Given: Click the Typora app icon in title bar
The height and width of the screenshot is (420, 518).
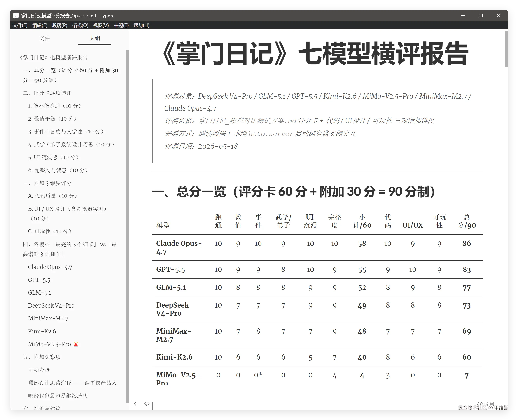Looking at the screenshot, I should 16,16.
